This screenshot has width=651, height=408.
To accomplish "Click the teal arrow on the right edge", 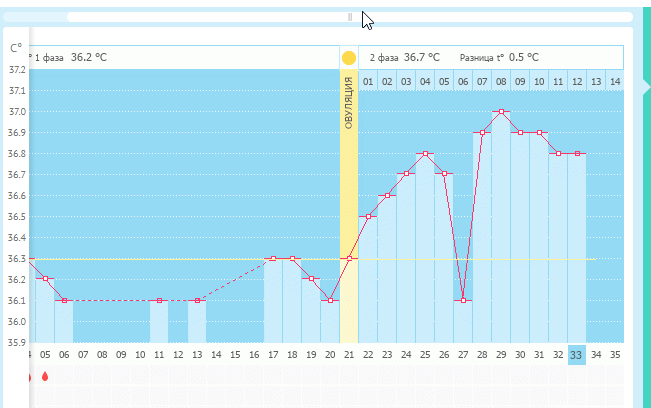I will [645, 89].
